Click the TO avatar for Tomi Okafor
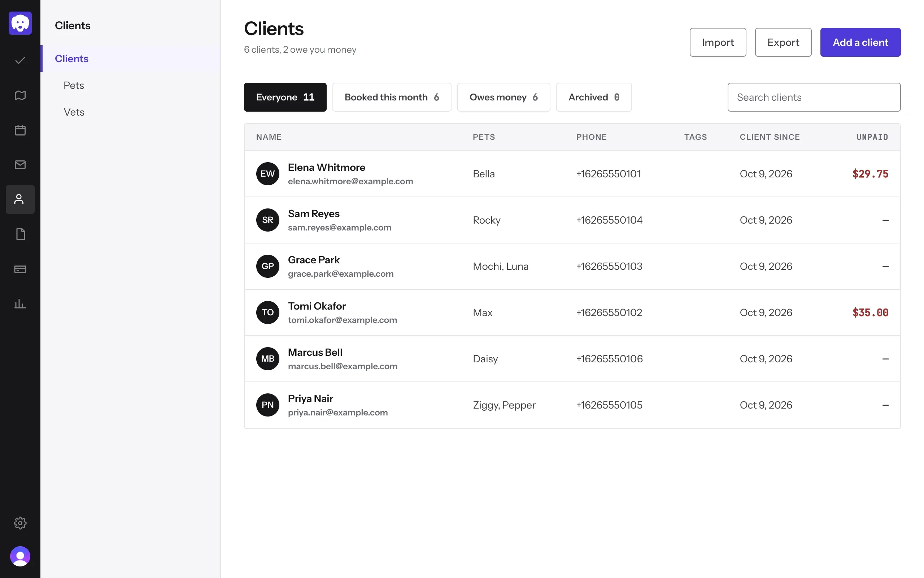 pyautogui.click(x=268, y=313)
